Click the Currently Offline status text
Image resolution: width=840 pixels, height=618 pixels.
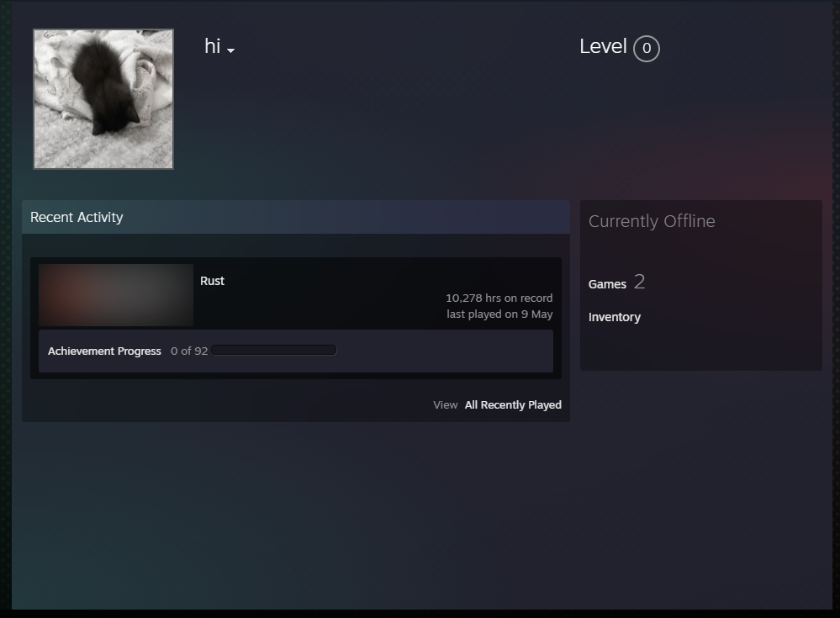tap(651, 221)
